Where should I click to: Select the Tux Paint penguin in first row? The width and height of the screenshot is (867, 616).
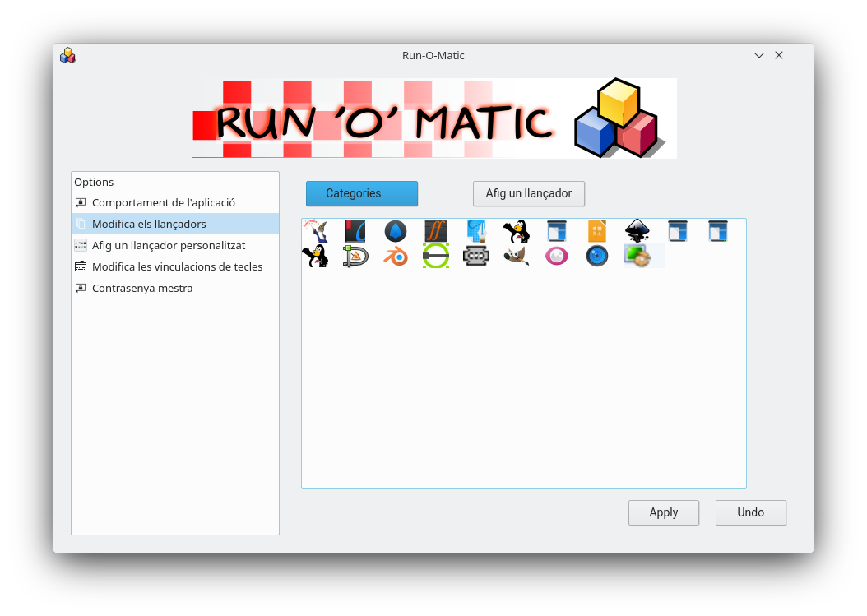point(517,231)
